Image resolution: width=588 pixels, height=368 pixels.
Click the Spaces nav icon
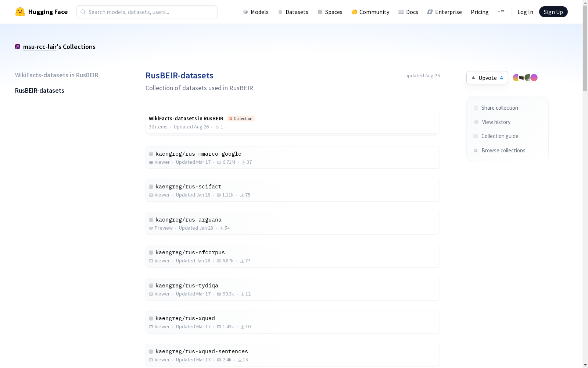click(320, 12)
